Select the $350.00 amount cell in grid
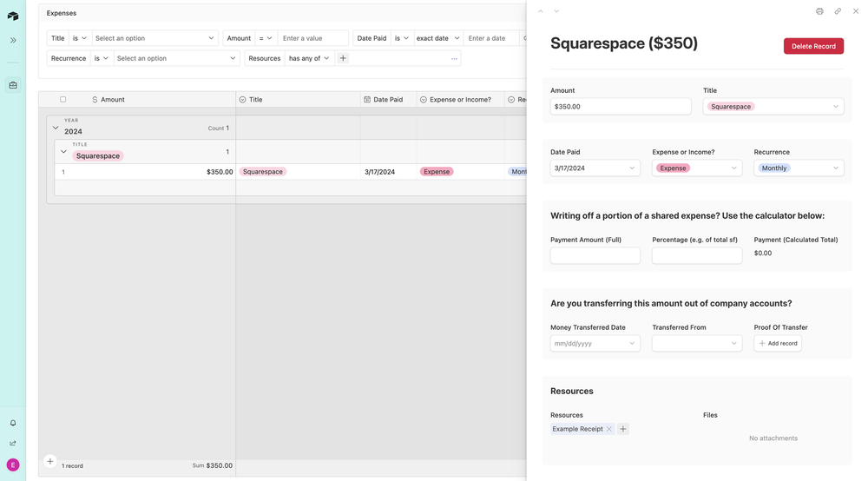Image resolution: width=868 pixels, height=481 pixels. pos(220,172)
